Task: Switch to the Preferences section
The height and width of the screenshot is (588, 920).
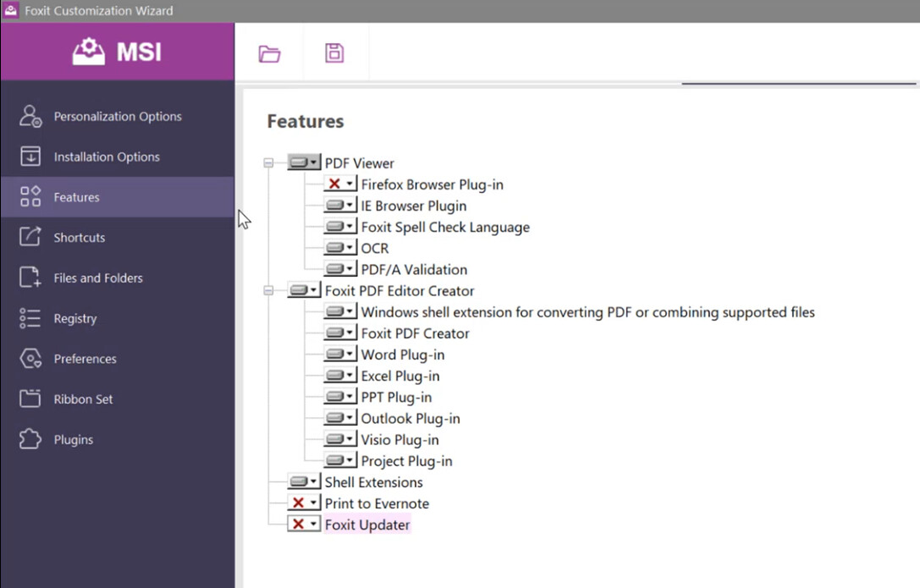Action: click(85, 359)
